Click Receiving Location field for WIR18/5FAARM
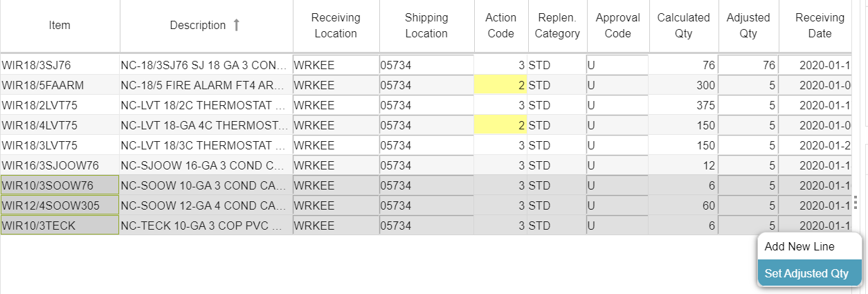The height and width of the screenshot is (294, 868). 336,86
